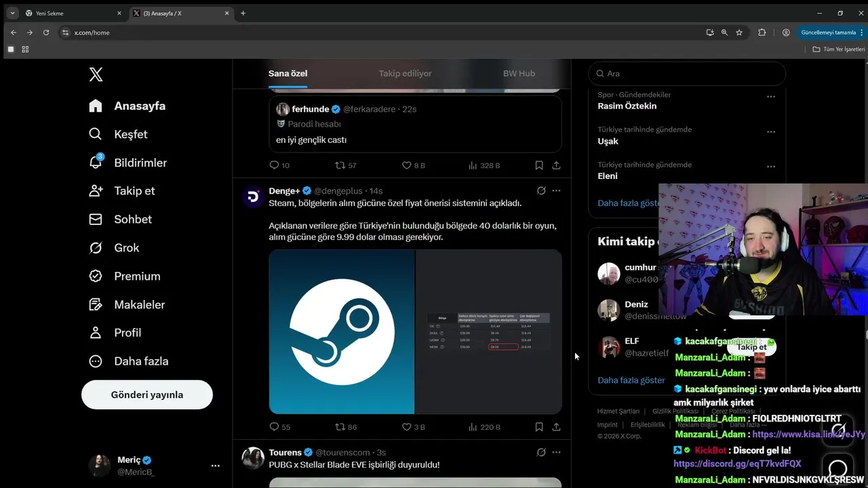This screenshot has width=868, height=488.
Task: Open Uşak trending topic
Action: 608,141
